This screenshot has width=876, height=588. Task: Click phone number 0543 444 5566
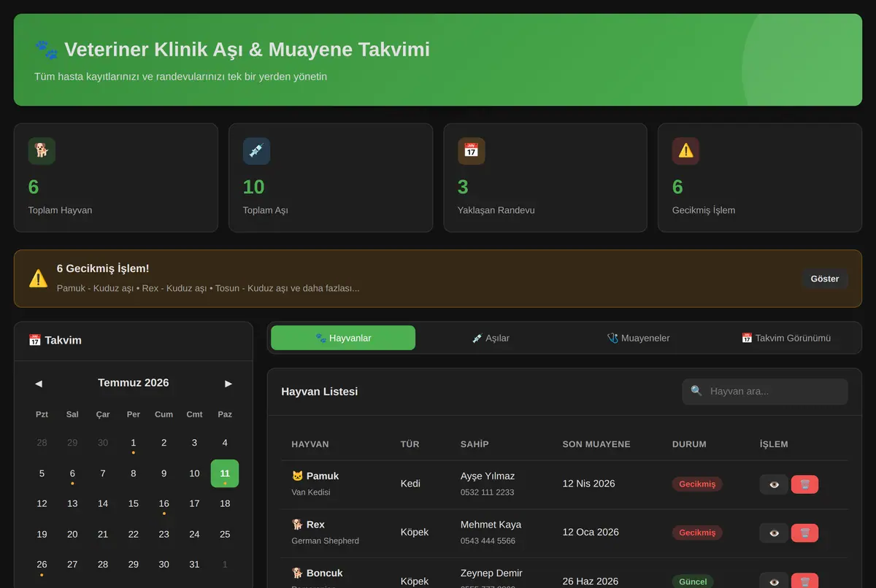(488, 541)
